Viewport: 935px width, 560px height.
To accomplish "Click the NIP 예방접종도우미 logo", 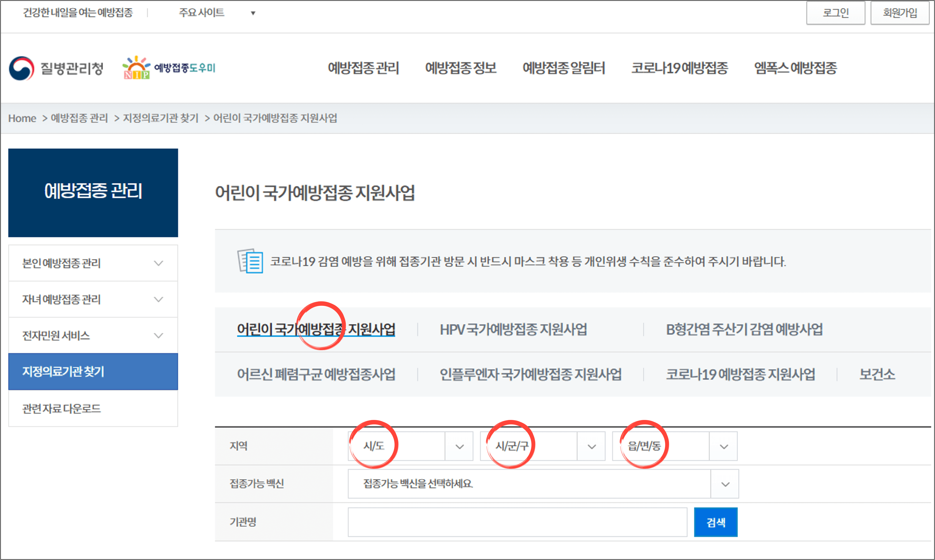I will [168, 68].
